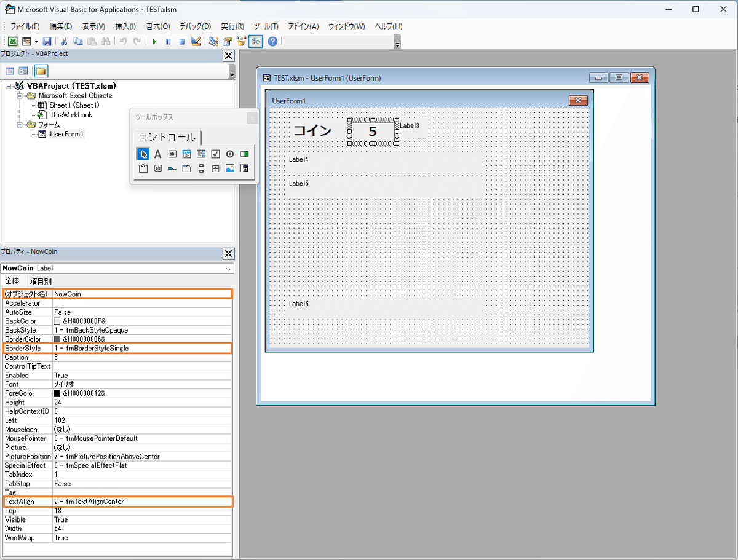
Task: Select コントロール tab in Toolbox
Action: tap(167, 137)
